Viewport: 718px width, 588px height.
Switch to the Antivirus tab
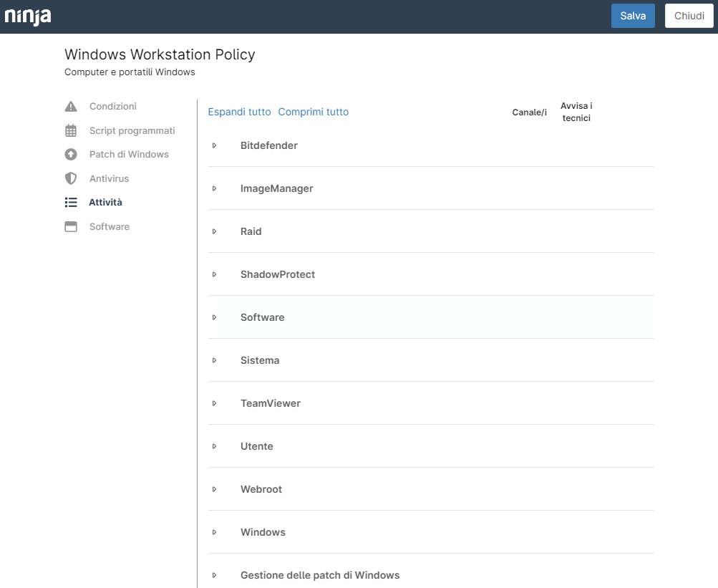109,178
